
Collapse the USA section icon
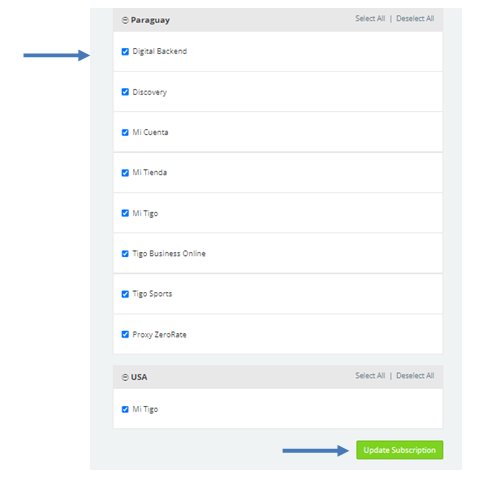tap(125, 377)
